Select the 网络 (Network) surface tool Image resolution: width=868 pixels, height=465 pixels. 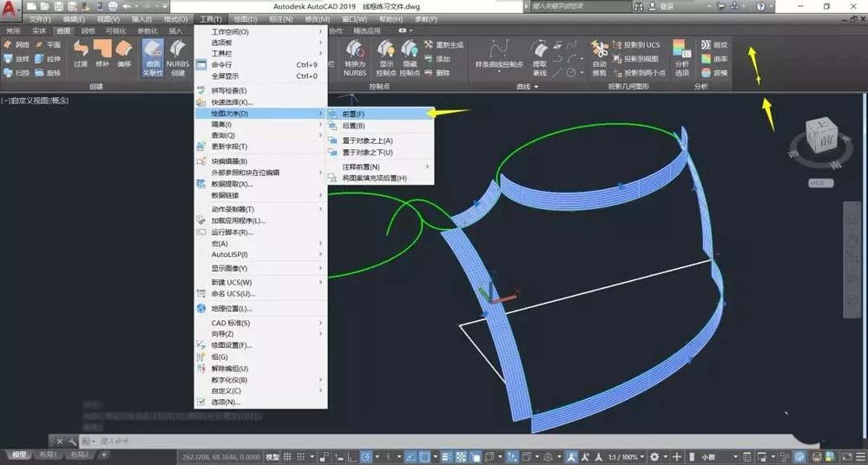coord(16,45)
